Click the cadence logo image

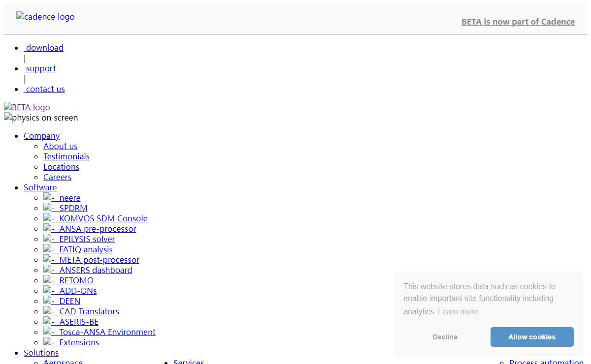click(x=45, y=17)
